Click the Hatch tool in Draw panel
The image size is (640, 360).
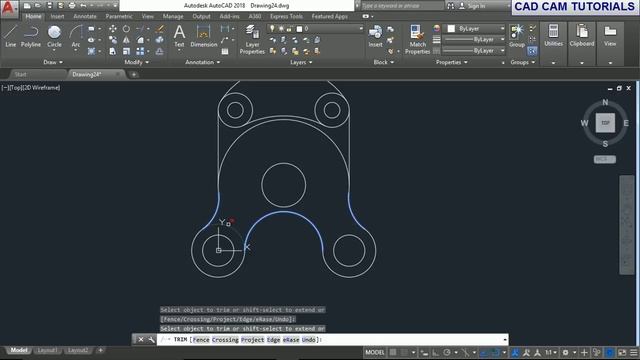coord(91,51)
